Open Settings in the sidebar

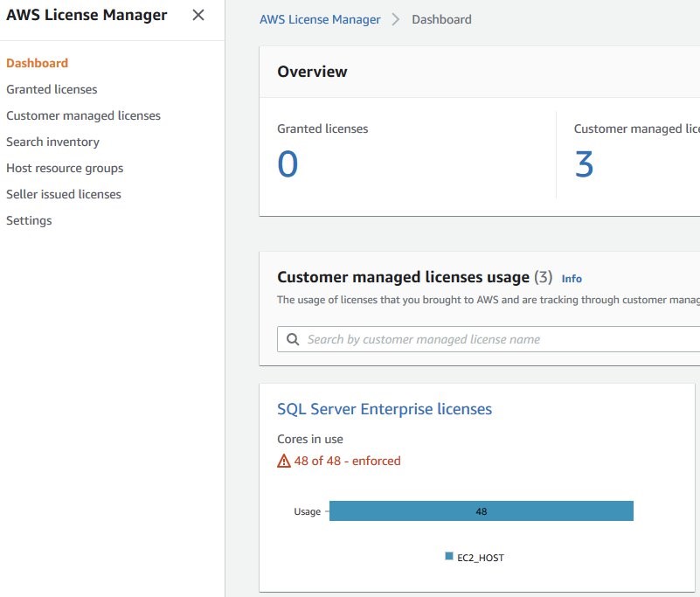coord(29,220)
